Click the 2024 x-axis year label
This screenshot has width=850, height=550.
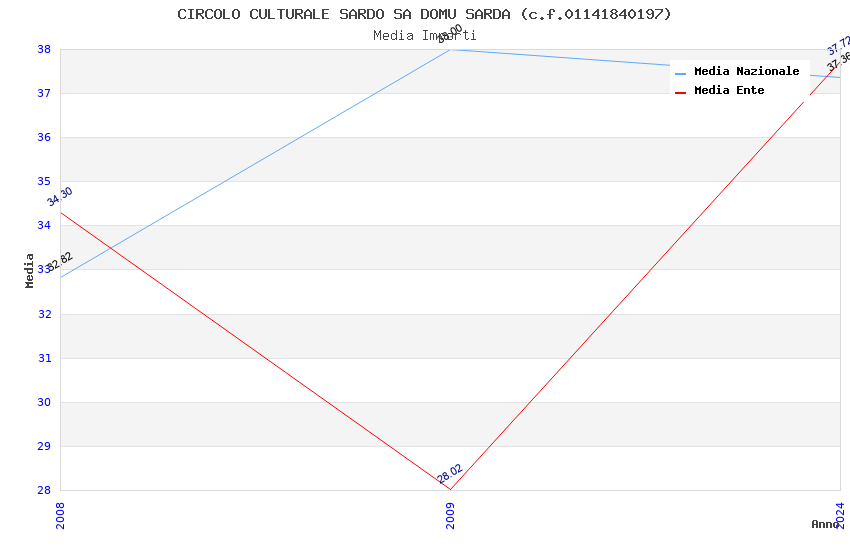tap(840, 515)
